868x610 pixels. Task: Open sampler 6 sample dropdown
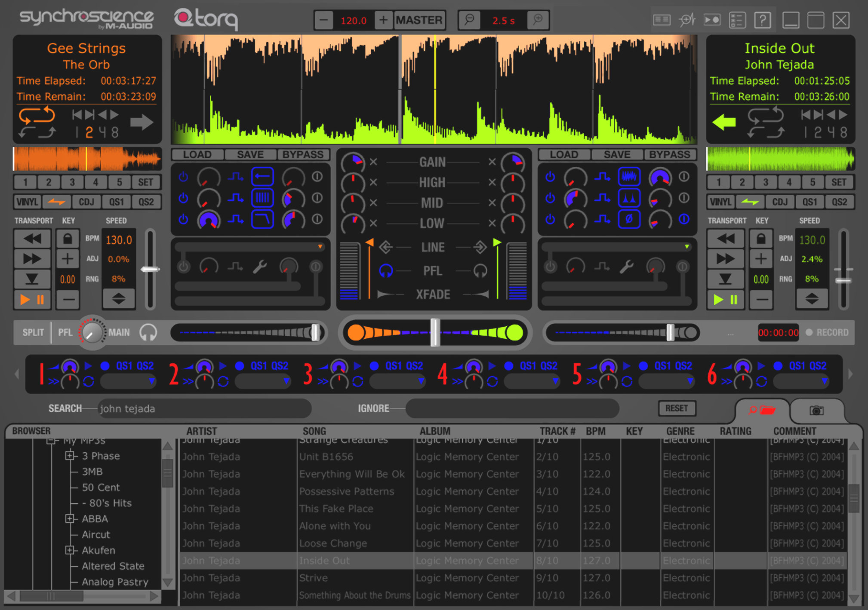pos(801,381)
